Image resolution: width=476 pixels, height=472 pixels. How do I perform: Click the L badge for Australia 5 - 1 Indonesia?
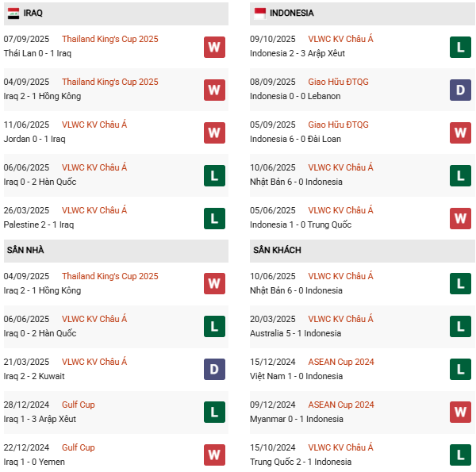(460, 327)
